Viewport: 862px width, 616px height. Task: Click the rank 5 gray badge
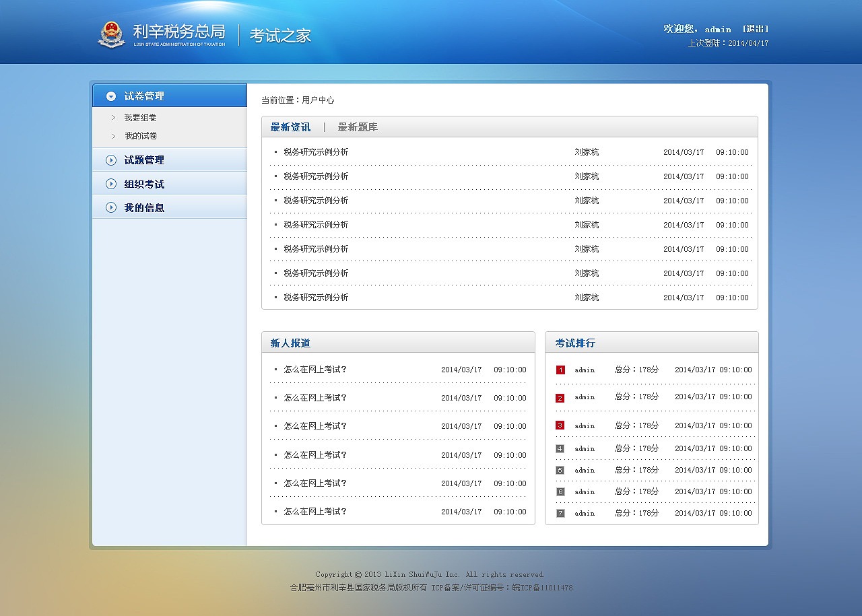click(560, 470)
